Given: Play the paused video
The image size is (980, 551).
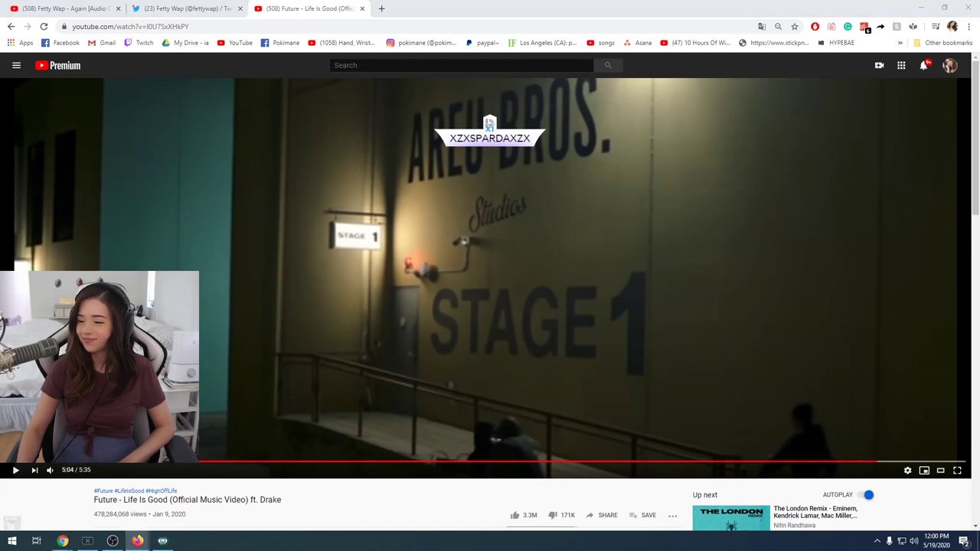Looking at the screenshot, I should [15, 470].
